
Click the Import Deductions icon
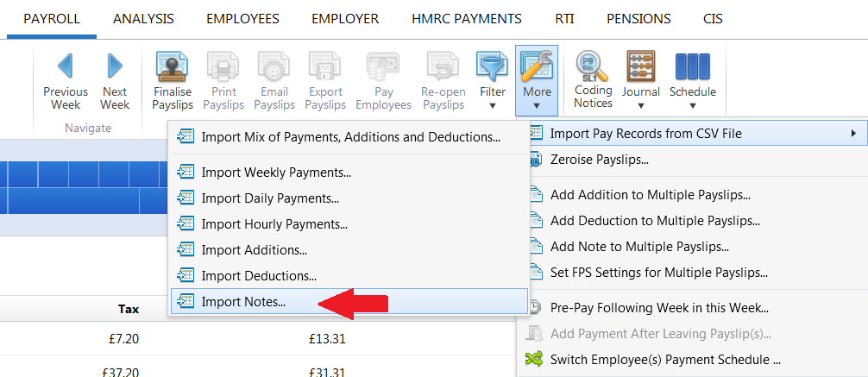point(186,275)
